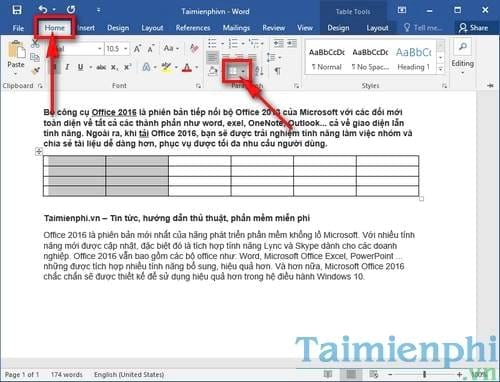Expand the Styles gallery with More arrow
This screenshot has height=382, width=500.
click(x=441, y=69)
